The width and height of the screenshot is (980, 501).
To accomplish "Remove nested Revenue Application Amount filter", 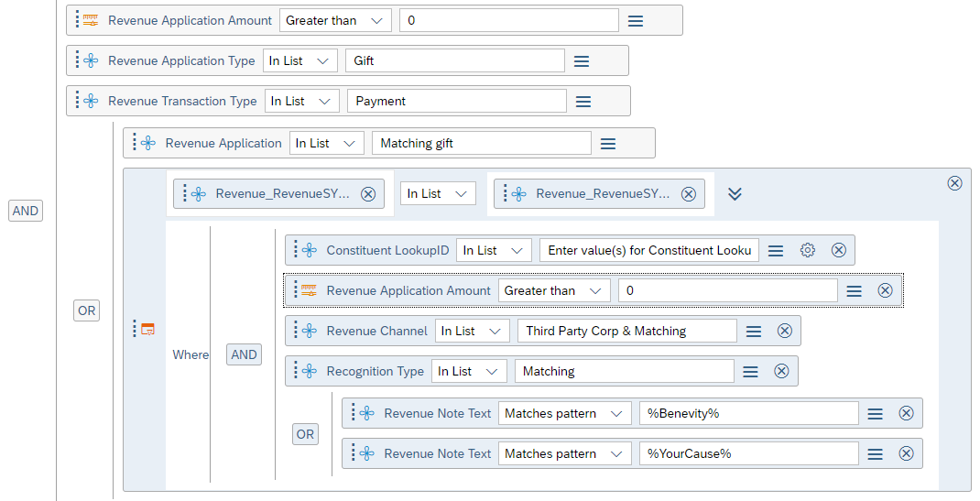I will (x=885, y=290).
